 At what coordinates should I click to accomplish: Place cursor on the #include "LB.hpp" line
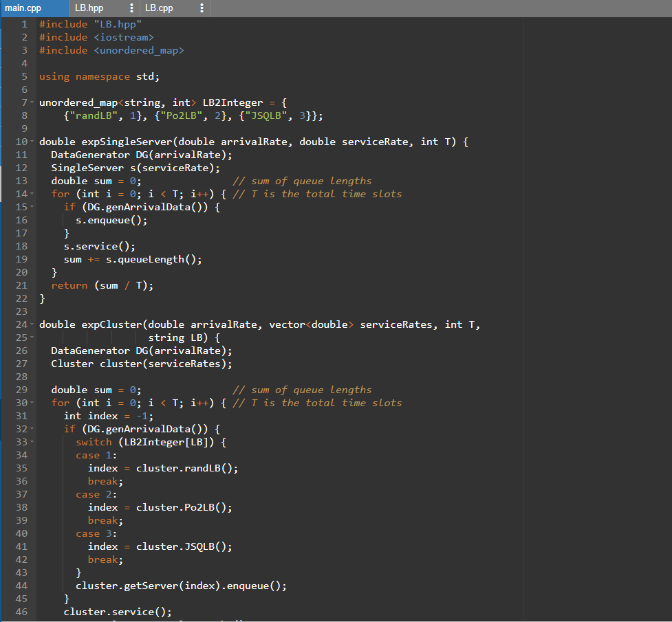(x=86, y=23)
